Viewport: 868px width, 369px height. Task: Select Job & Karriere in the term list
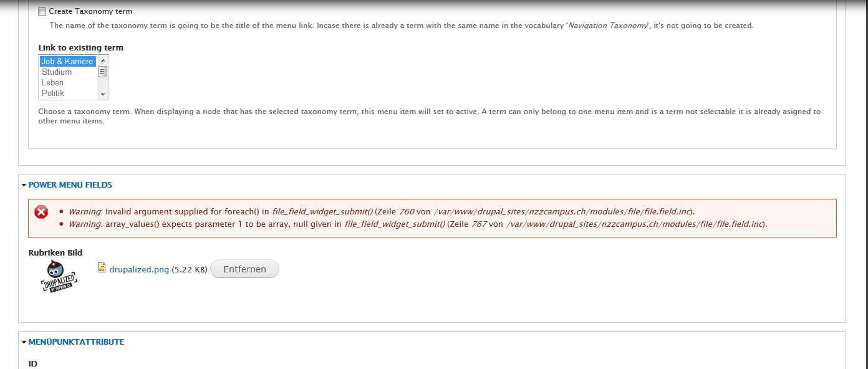[x=67, y=61]
